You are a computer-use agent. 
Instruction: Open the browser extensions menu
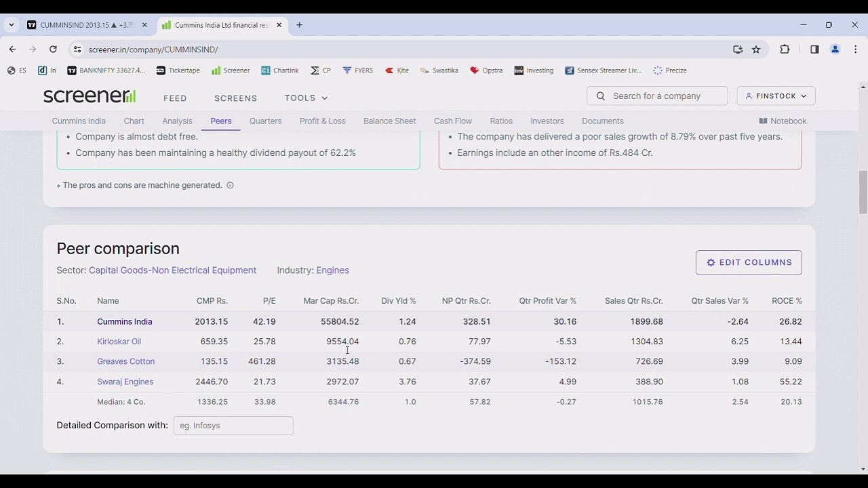point(785,49)
